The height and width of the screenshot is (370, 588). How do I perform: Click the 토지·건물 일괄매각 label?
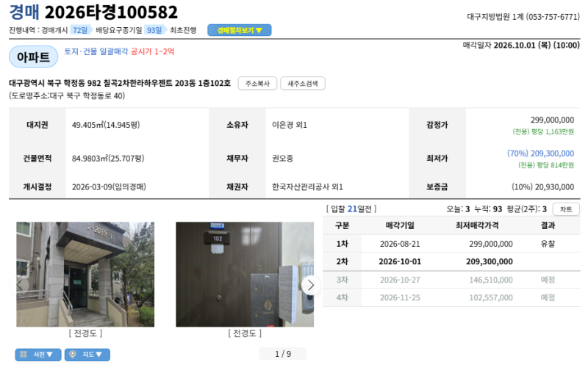[96, 51]
